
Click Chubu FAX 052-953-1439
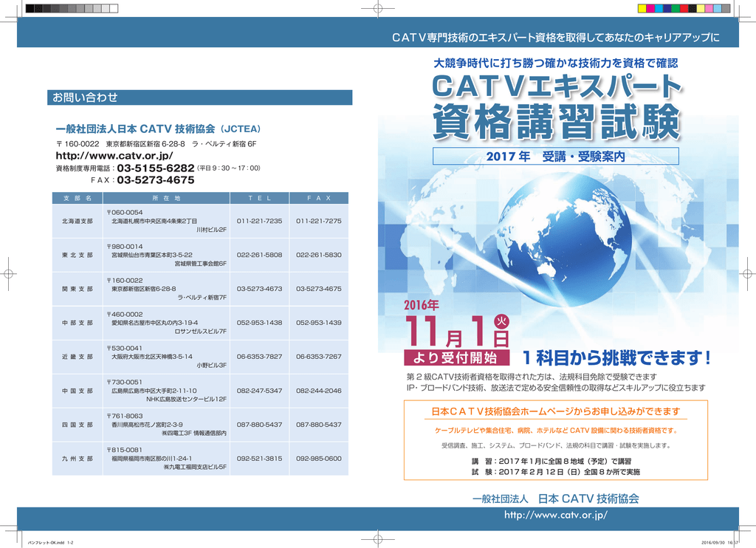point(319,323)
